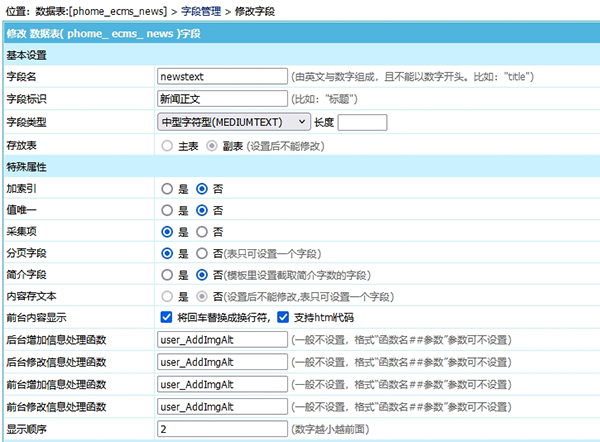
Task: Open the 字段管理 breadcrumb link
Action: point(201,11)
